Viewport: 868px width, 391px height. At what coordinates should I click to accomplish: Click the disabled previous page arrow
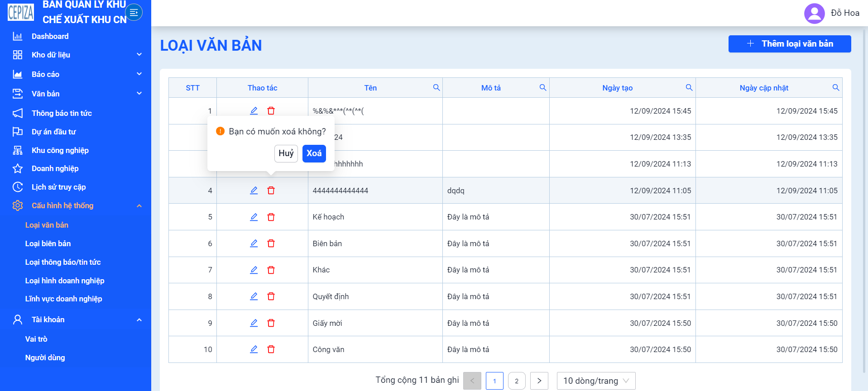(472, 381)
